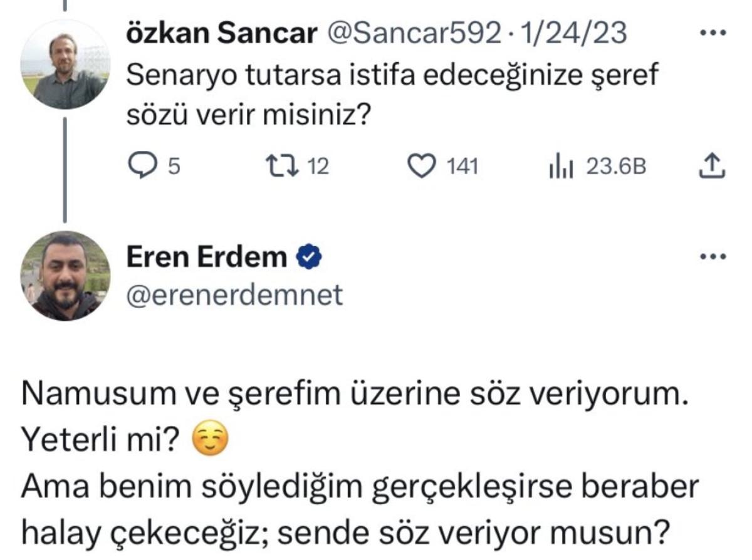Screen dimensions: 752x560
Task: Click the @erenerdemnet handle
Action: [235, 294]
